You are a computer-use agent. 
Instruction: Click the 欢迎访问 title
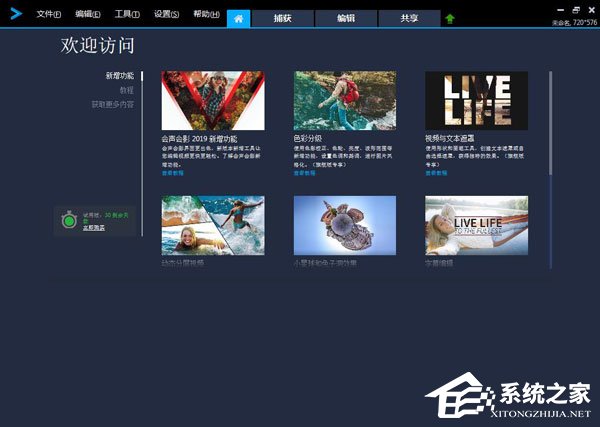98,46
